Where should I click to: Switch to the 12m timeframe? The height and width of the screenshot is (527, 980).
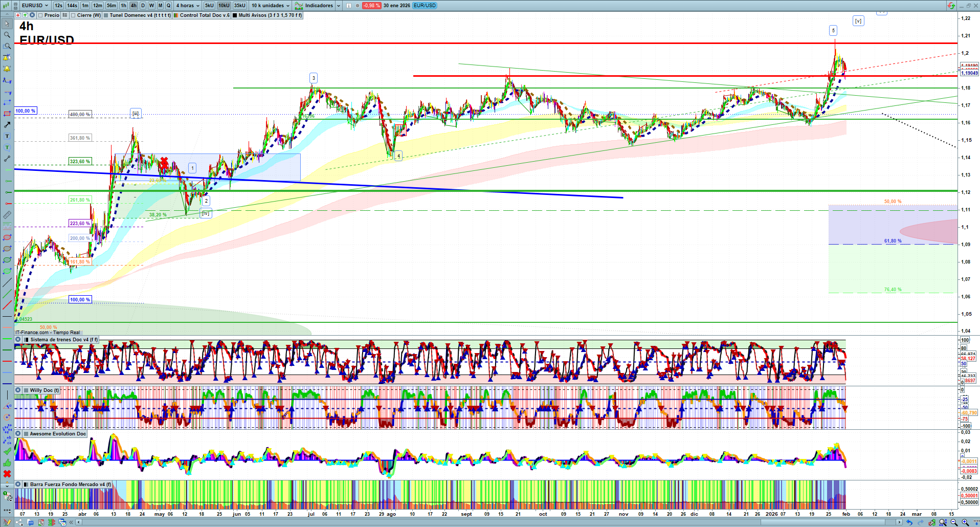(x=97, y=6)
